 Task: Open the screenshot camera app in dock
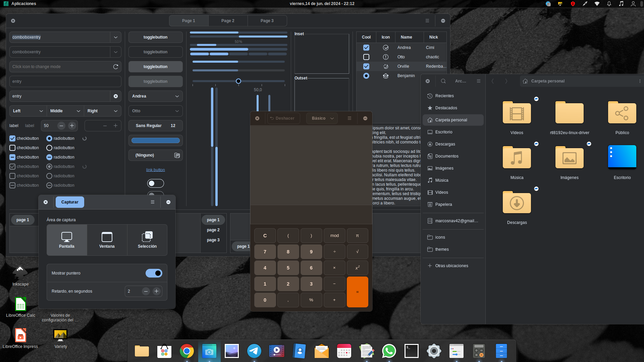tap(209, 351)
